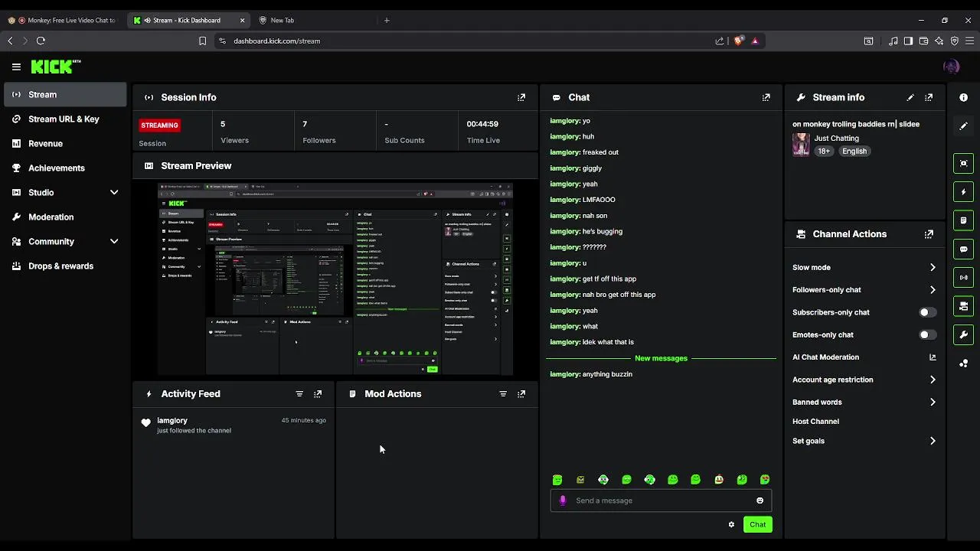
Task: Open the Moderation page
Action: (x=65, y=217)
